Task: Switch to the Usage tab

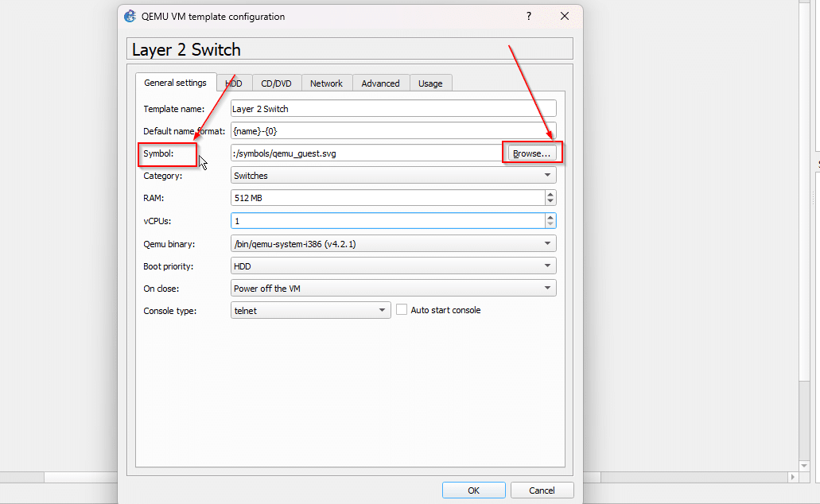Action: [x=430, y=83]
